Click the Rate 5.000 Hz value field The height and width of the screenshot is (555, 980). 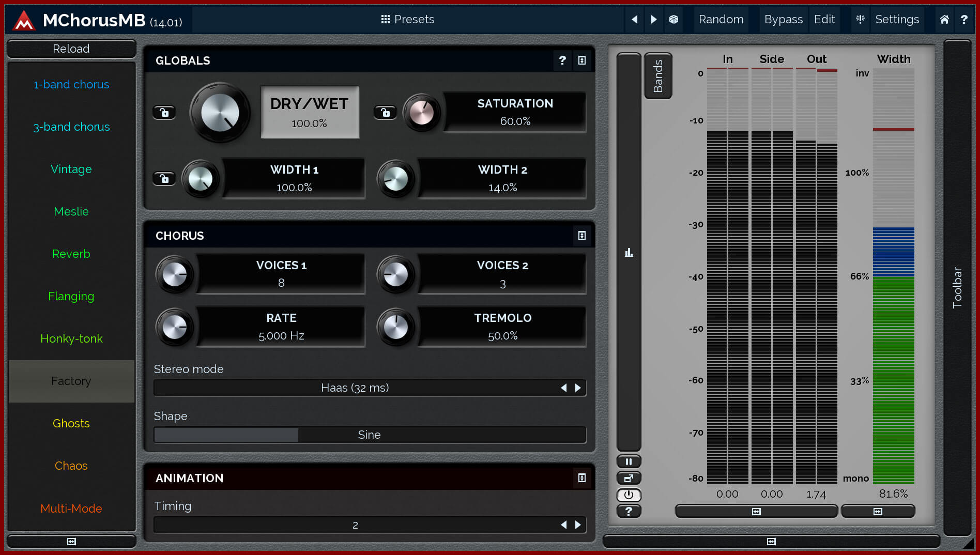pyautogui.click(x=281, y=327)
